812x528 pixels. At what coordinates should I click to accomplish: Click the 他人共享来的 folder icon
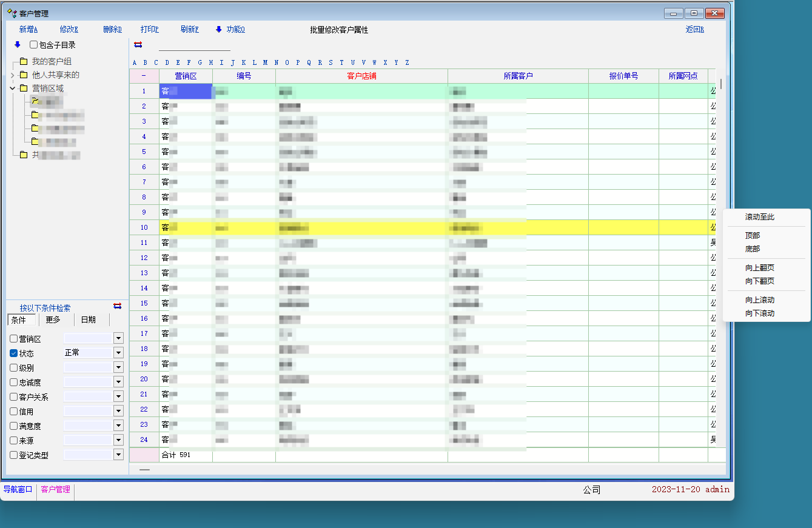pos(24,75)
